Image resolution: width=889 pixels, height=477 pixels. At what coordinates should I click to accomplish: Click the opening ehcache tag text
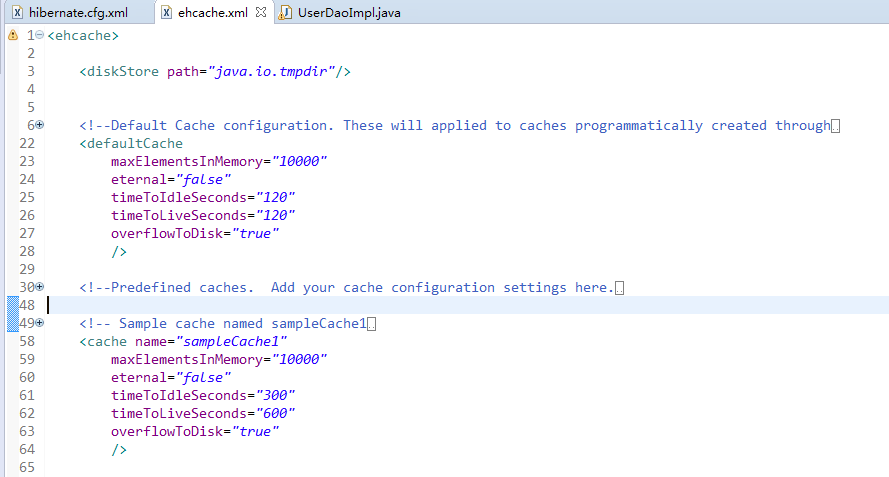point(83,36)
